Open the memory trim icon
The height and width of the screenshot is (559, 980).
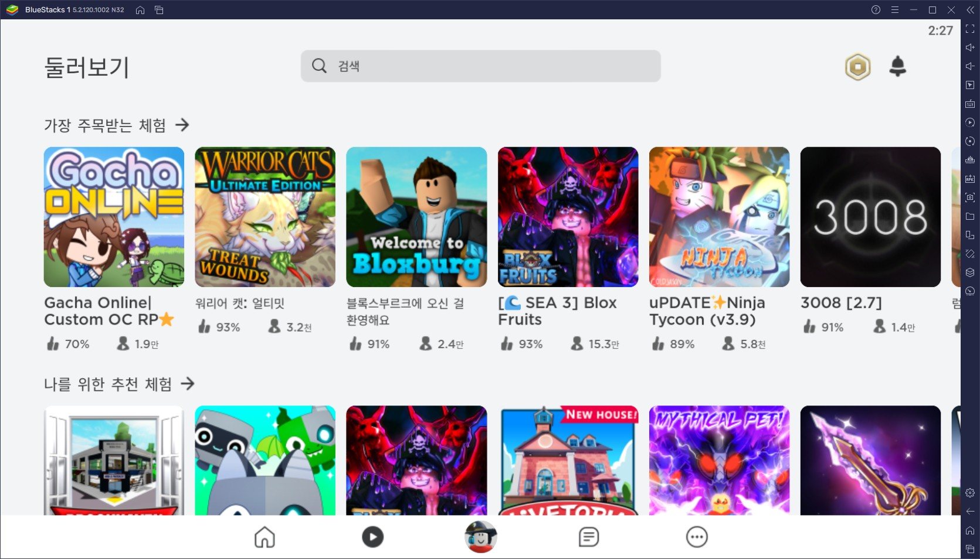point(970,160)
